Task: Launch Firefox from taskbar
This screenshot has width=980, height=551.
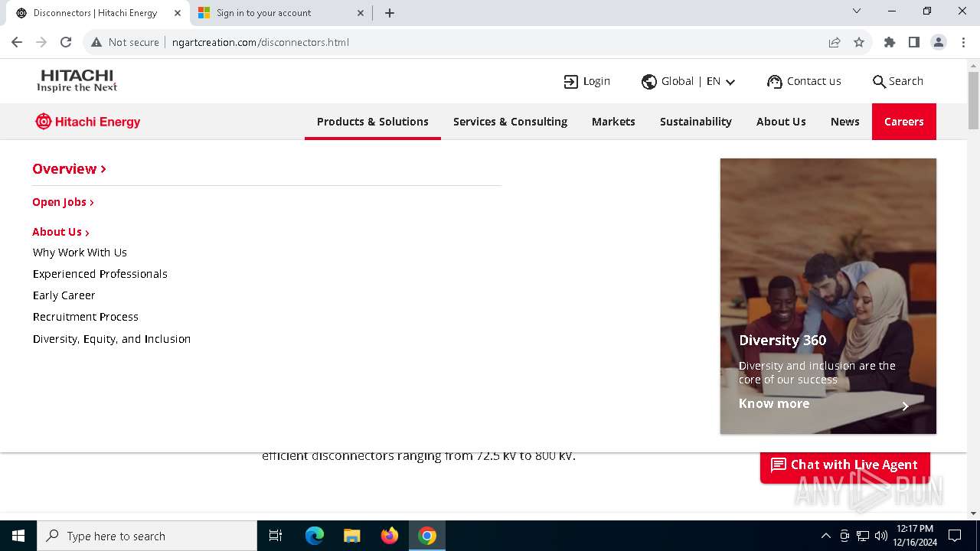Action: click(x=390, y=536)
